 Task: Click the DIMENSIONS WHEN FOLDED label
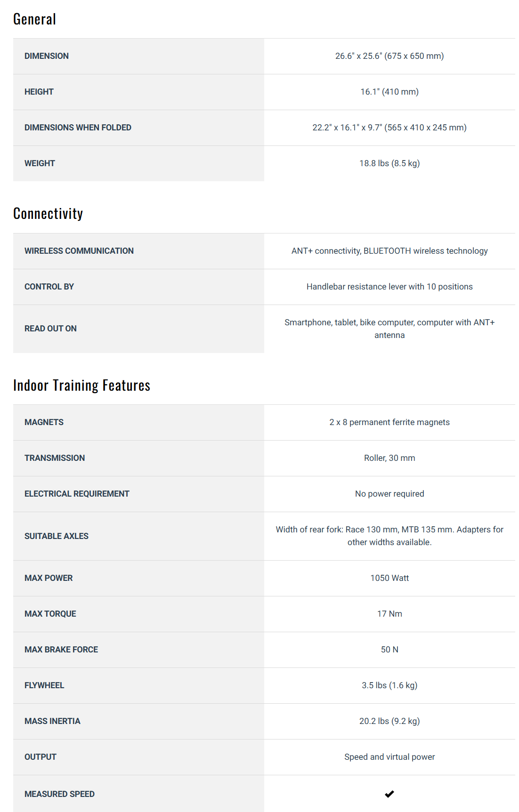point(78,128)
